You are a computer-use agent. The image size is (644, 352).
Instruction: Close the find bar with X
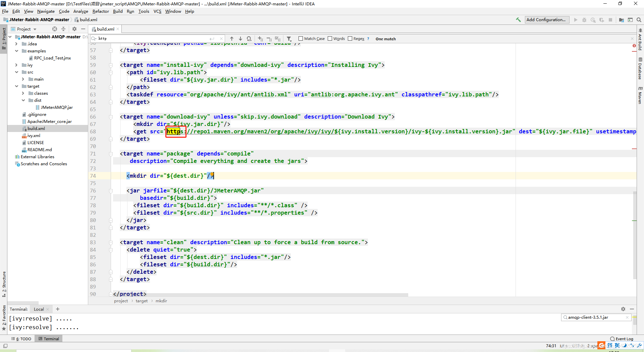tap(632, 39)
